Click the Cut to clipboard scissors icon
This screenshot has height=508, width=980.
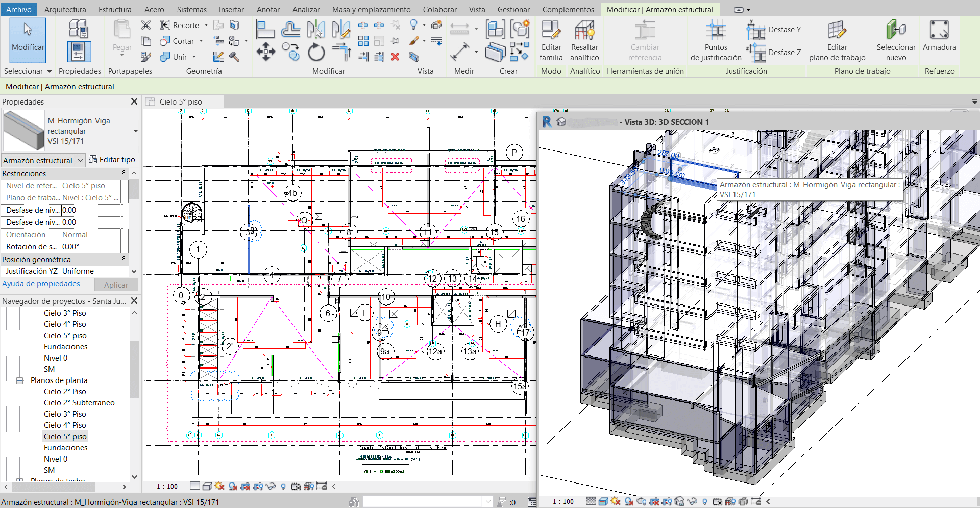pyautogui.click(x=146, y=25)
